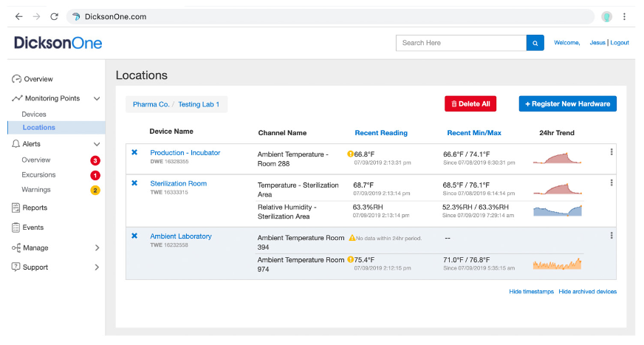Expand the Manage sidebar menu
This screenshot has height=345, width=644.
click(96, 247)
